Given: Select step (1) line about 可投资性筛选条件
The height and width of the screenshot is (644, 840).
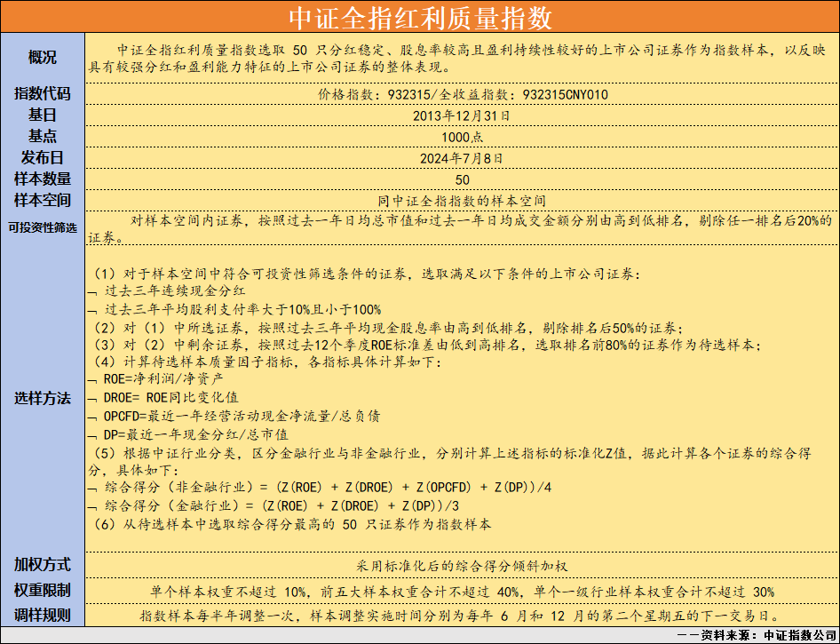Looking at the screenshot, I should pyautogui.click(x=367, y=274).
